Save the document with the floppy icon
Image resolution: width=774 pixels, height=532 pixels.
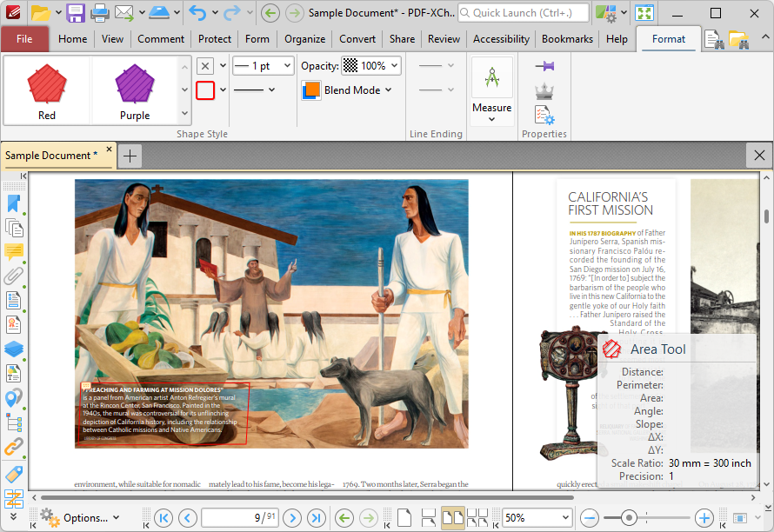coord(76,13)
